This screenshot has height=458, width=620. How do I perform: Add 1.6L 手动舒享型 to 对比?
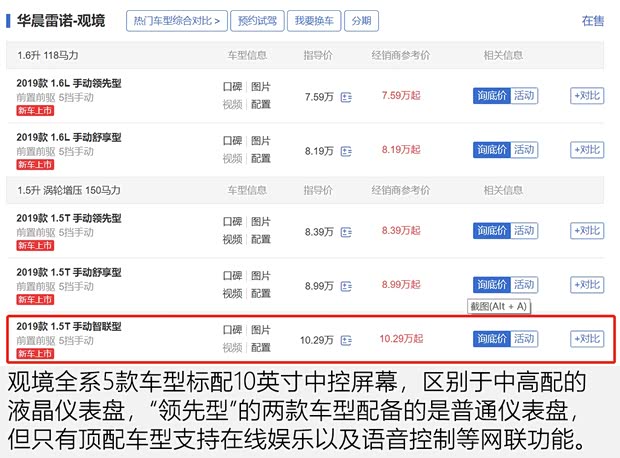[x=587, y=150]
